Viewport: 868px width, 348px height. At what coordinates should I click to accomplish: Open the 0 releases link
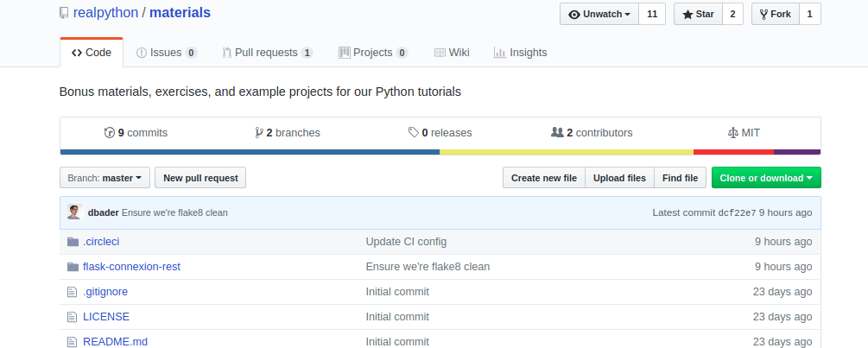(x=440, y=133)
